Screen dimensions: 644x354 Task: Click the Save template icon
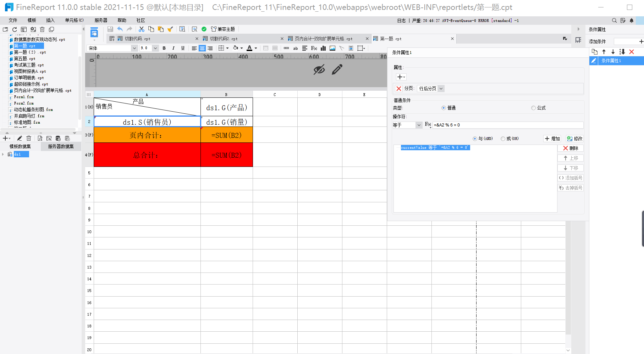[x=110, y=29]
